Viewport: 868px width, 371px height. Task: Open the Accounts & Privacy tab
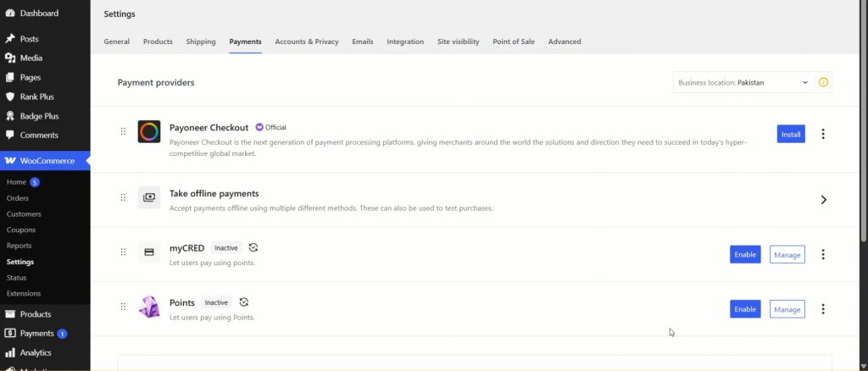click(307, 42)
